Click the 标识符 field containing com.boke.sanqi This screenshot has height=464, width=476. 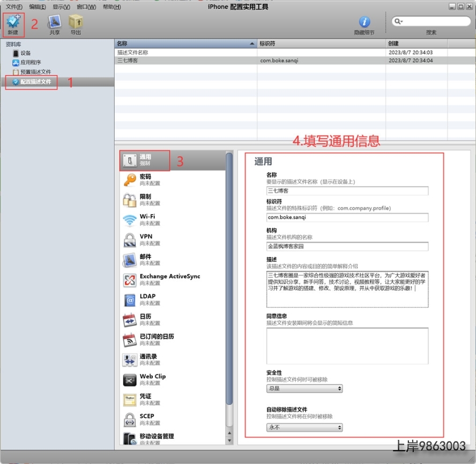[x=347, y=217]
